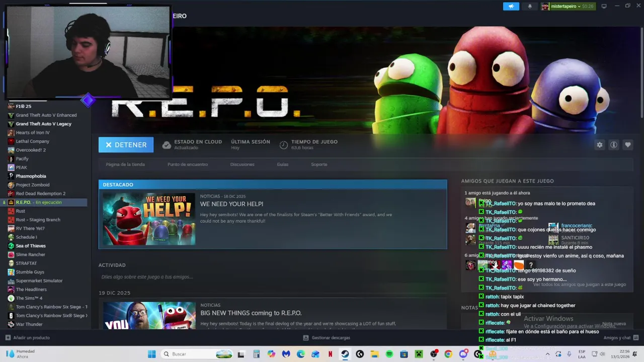
Task: Open game info circle icon
Action: point(614,145)
